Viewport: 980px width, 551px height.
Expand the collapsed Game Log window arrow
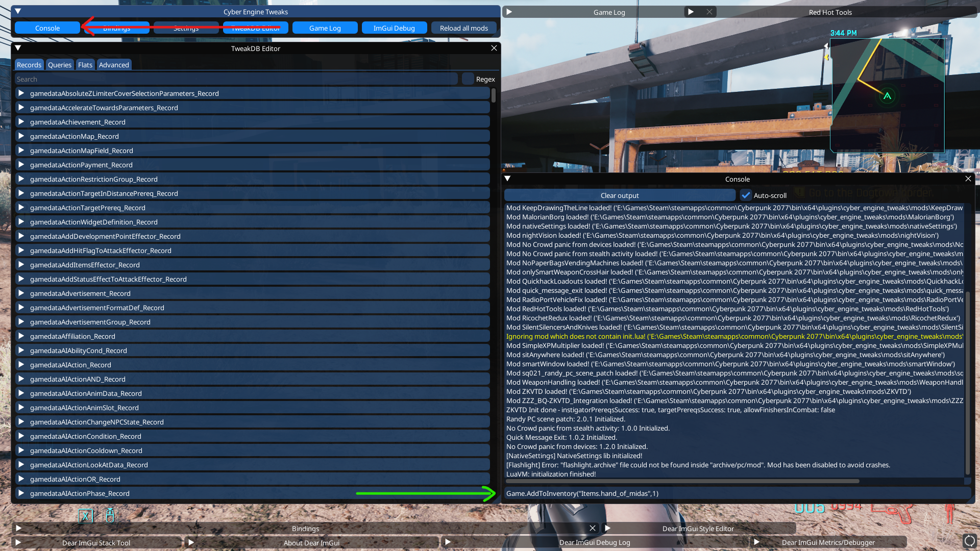[509, 12]
